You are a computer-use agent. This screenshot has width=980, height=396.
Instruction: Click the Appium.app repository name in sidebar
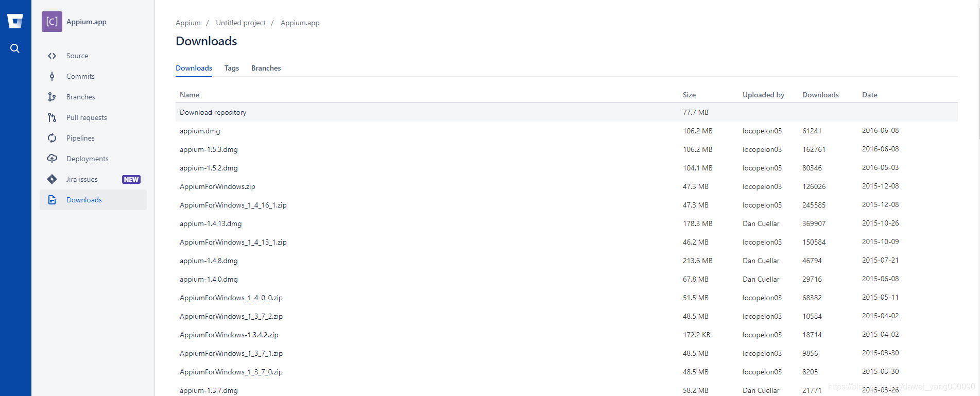click(87, 22)
